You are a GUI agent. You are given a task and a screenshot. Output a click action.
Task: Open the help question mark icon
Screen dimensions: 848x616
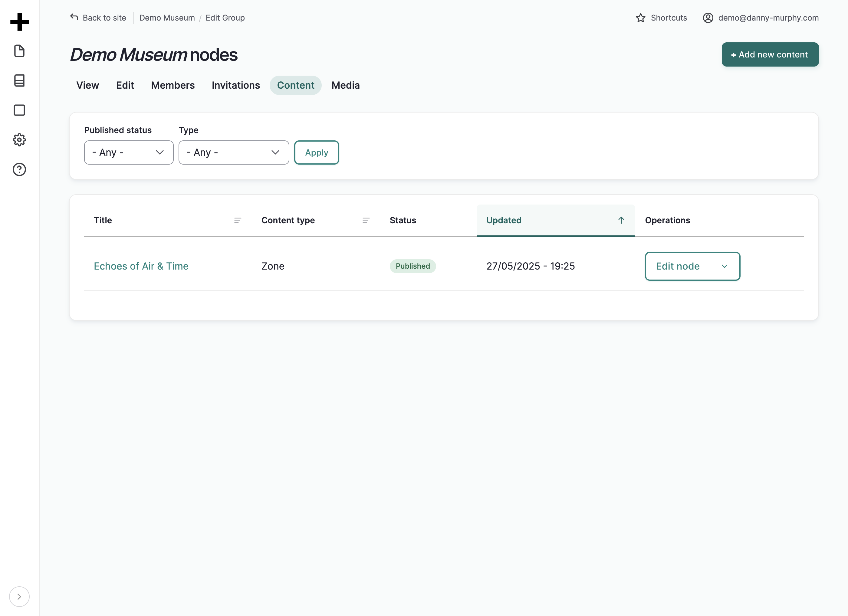(x=19, y=170)
